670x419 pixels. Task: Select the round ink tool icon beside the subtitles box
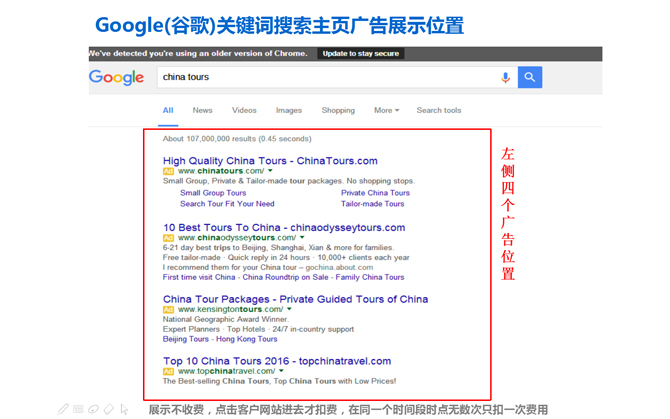tap(94, 409)
